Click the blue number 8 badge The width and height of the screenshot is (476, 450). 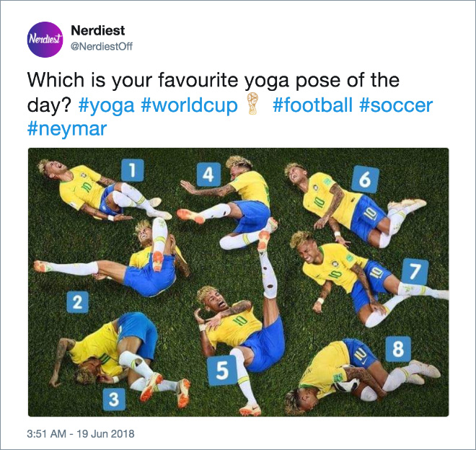tap(398, 349)
